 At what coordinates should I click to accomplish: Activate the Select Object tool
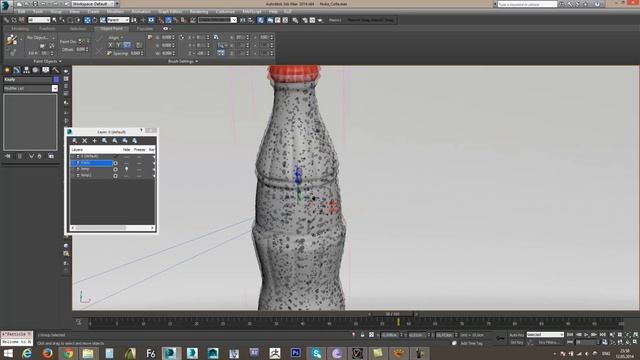pyautogui.click(x=55, y=20)
